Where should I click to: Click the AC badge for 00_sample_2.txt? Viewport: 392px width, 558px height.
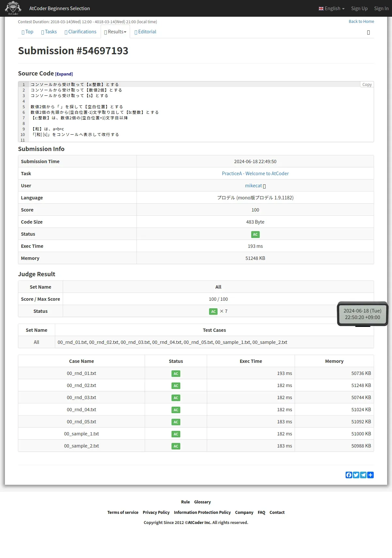click(x=176, y=446)
